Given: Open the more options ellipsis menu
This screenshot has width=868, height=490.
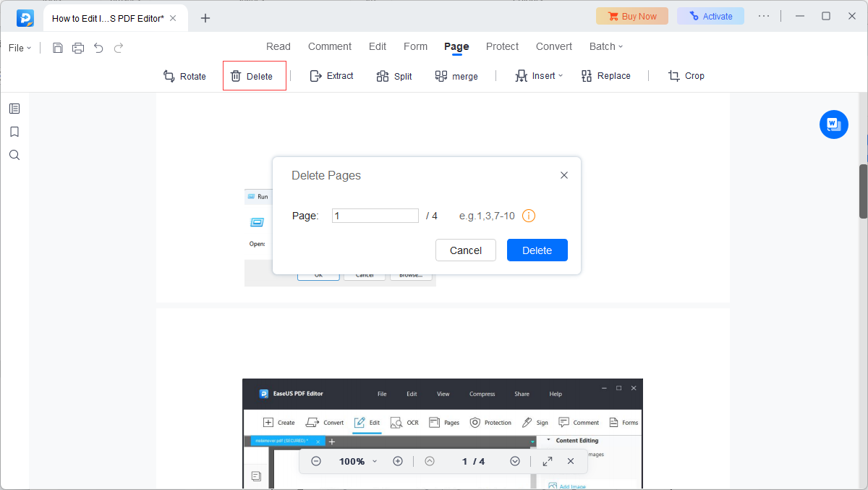Looking at the screenshot, I should [764, 16].
